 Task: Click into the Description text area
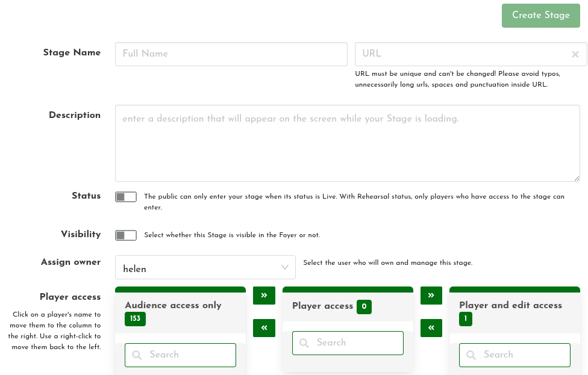(x=347, y=143)
